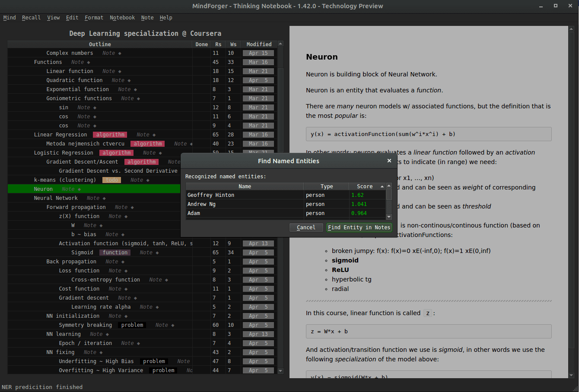This screenshot has height=392, width=579.
Task: Sort entities by the Name column header
Action: pyautogui.click(x=245, y=186)
